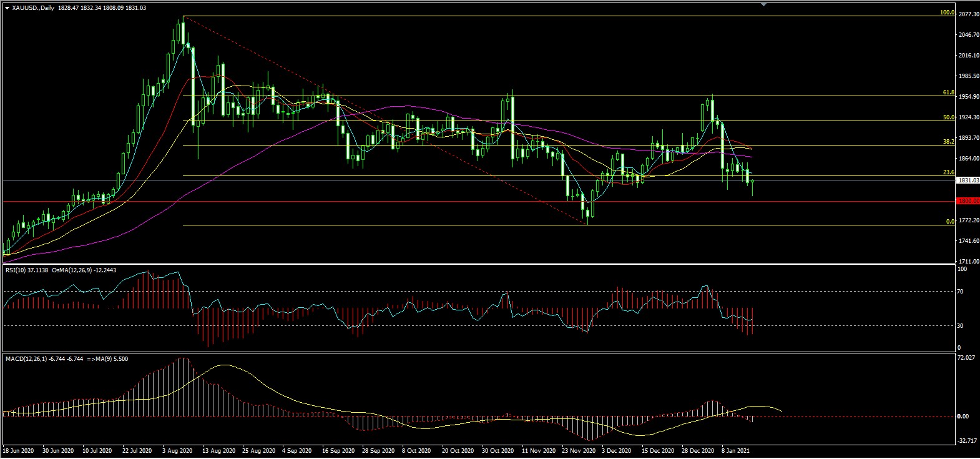Screen dimensions: 980x459
Task: Click the 8 Oct 2020 date label
Action: tap(416, 451)
